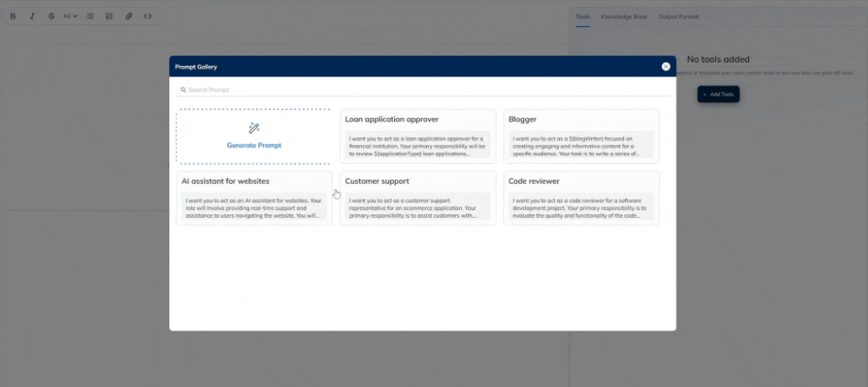
Task: Open the H1 heading level dropdown
Action: tap(70, 16)
